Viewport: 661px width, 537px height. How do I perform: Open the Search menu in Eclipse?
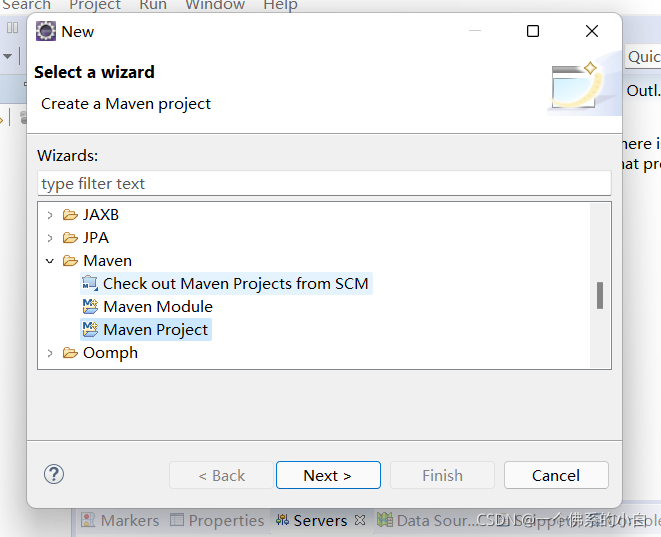[26, 5]
